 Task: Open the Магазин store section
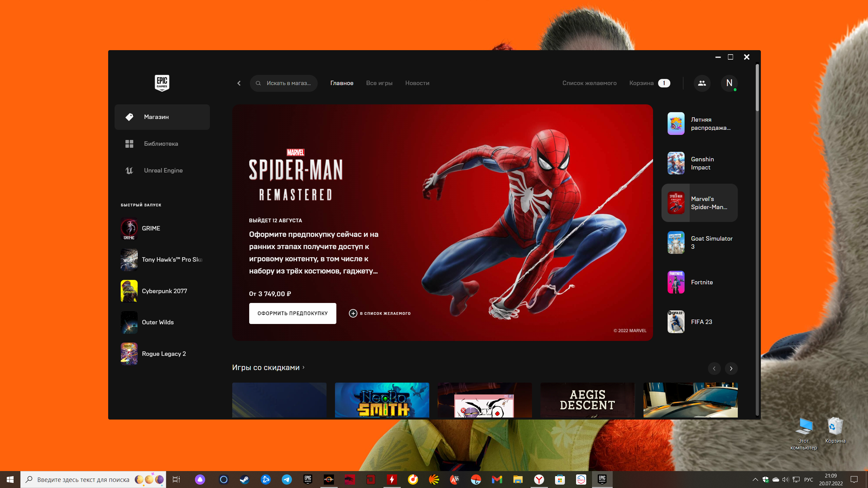click(x=162, y=117)
